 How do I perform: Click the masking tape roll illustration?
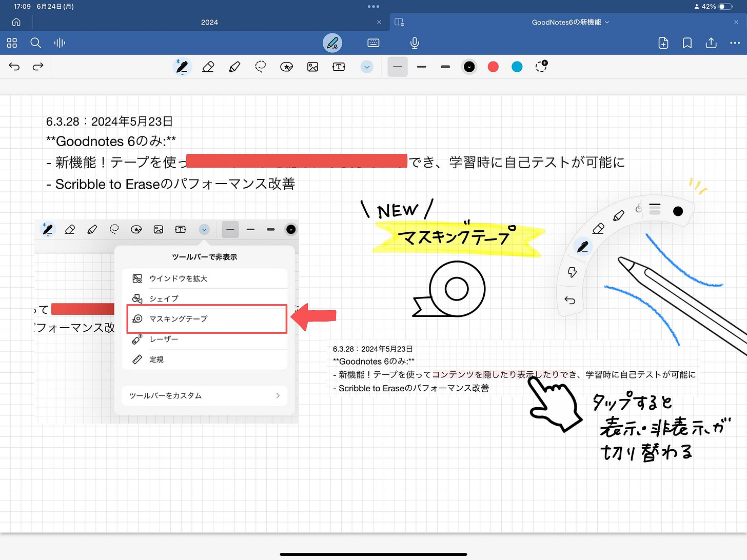click(x=449, y=289)
